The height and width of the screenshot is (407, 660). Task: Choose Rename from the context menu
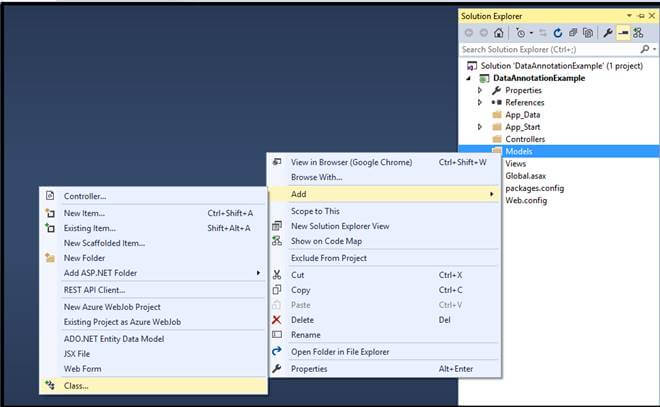(384, 335)
